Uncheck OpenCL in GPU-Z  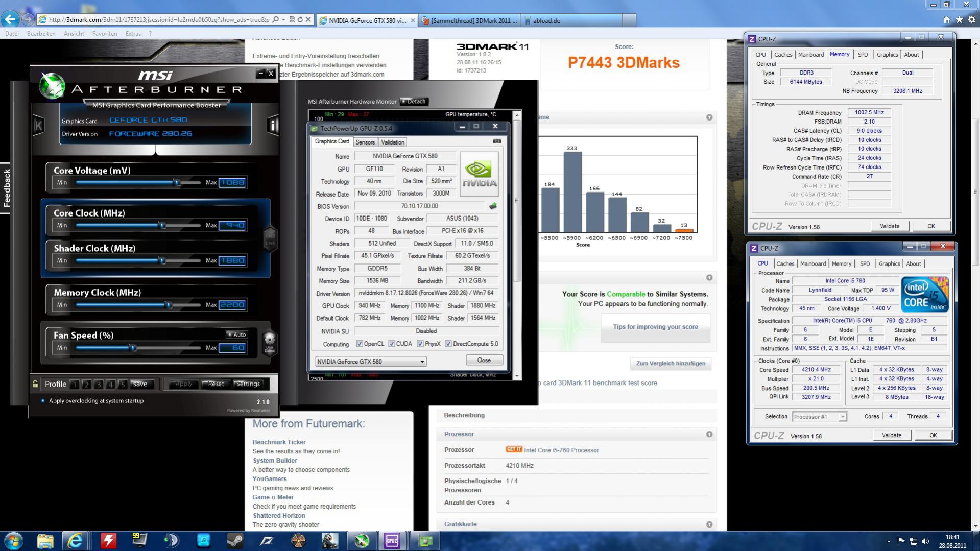tap(360, 344)
